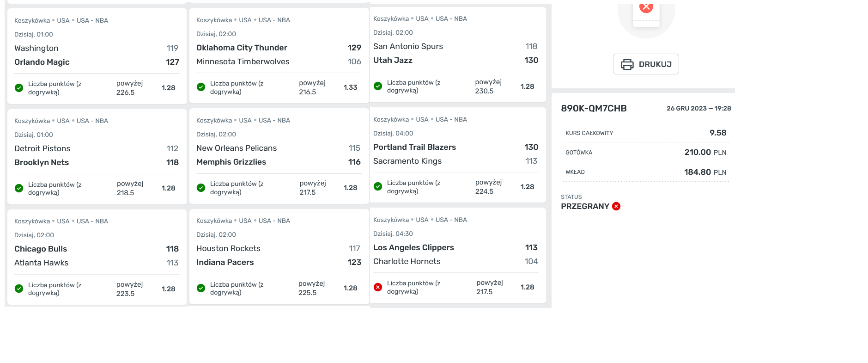Viewport: 868px width, 363px height.
Task: Click the green check icon for Houston–Indiana bet
Action: click(201, 288)
